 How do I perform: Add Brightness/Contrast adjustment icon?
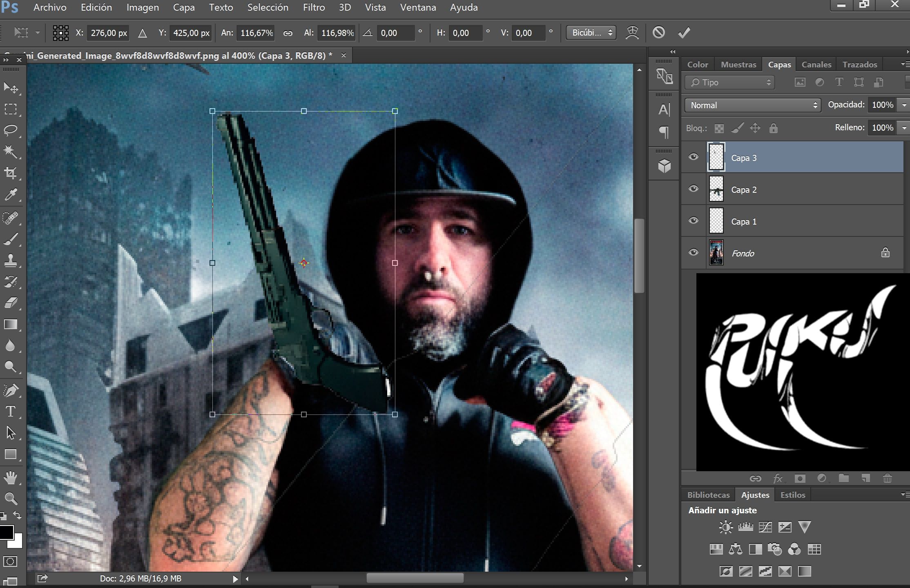725,527
